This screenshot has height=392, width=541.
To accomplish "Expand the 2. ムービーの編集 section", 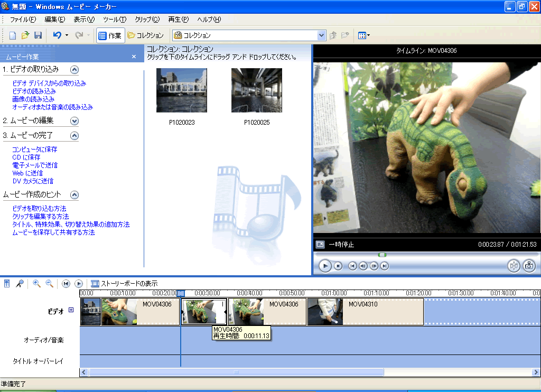I will point(74,120).
